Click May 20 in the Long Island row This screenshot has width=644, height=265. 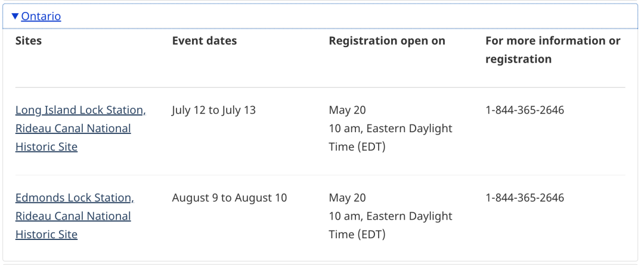click(347, 110)
